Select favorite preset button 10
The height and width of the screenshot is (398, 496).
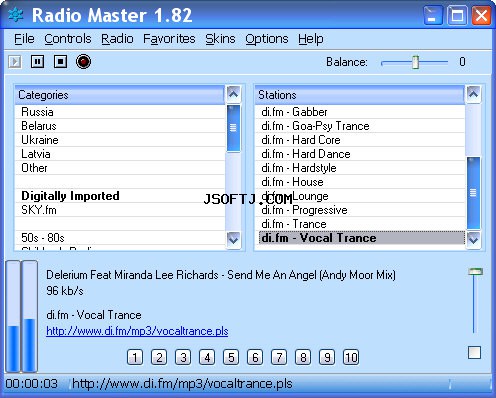(351, 357)
